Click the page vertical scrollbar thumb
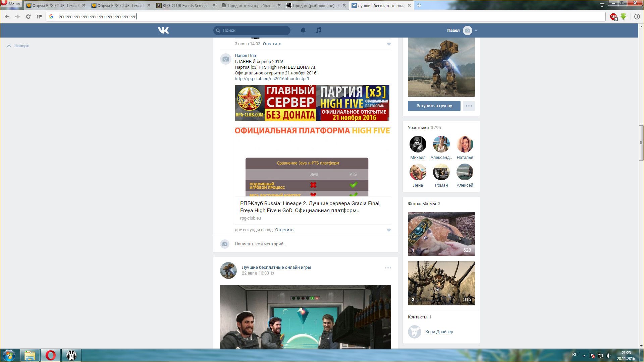Screen dimensions: 644x362 click(x=641, y=142)
